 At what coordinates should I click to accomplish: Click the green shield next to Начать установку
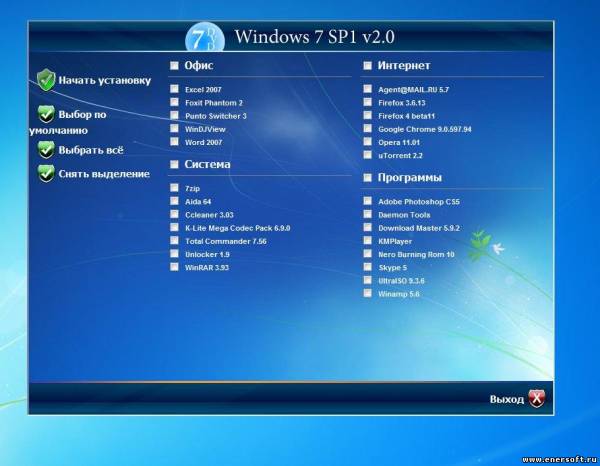(46, 80)
